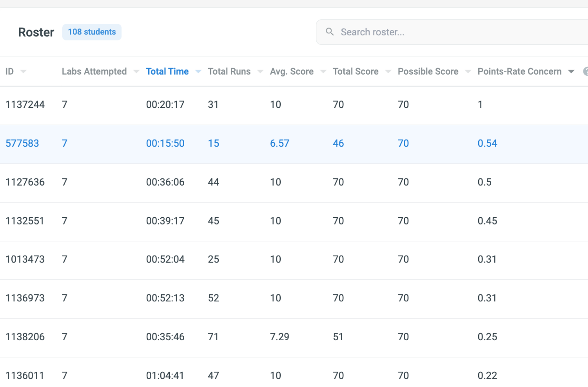Open the Points-Rate Concern sort arrow
Screen dimensions: 588x387
(571, 71)
